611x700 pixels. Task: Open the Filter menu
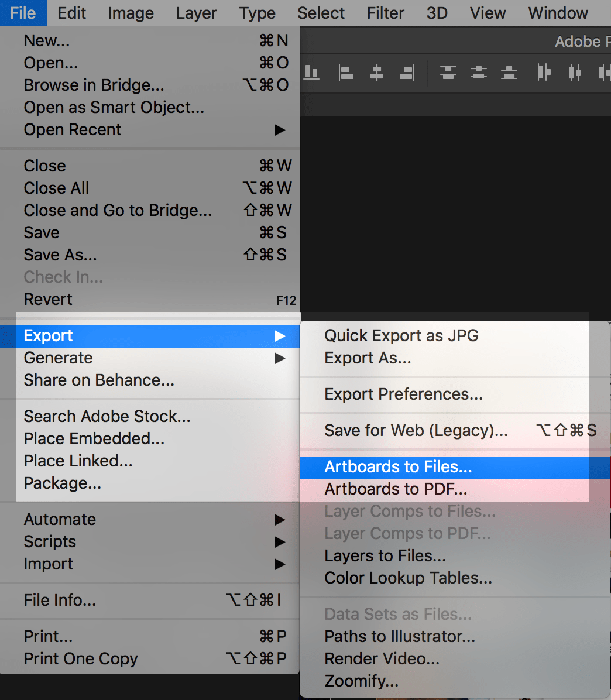(x=385, y=13)
